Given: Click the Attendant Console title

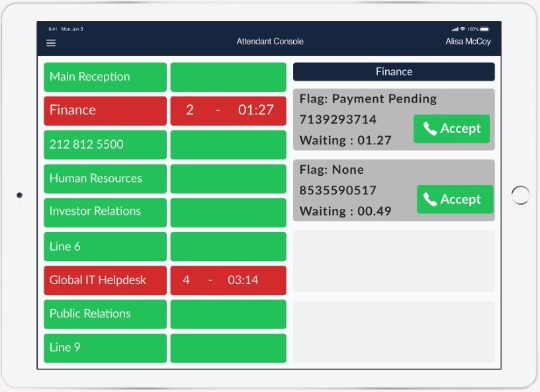Looking at the screenshot, I should (x=270, y=42).
